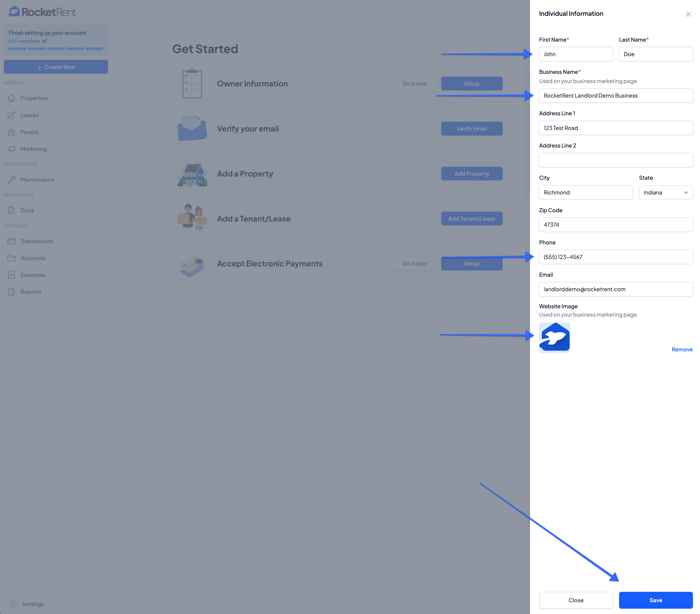The image size is (700, 614).
Task: Click the Expenses receipt icon
Action: [x=12, y=275]
